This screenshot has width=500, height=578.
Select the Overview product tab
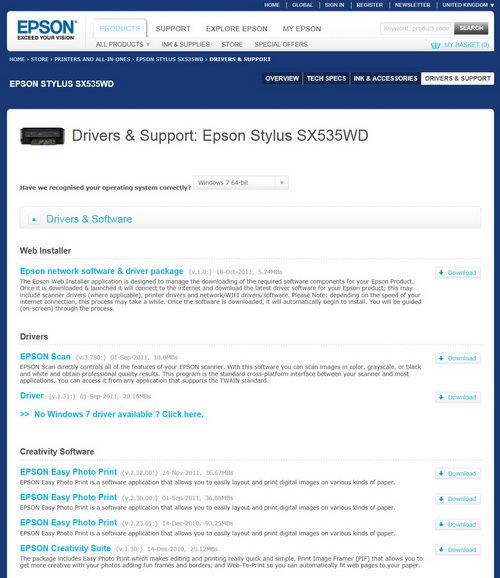point(282,79)
